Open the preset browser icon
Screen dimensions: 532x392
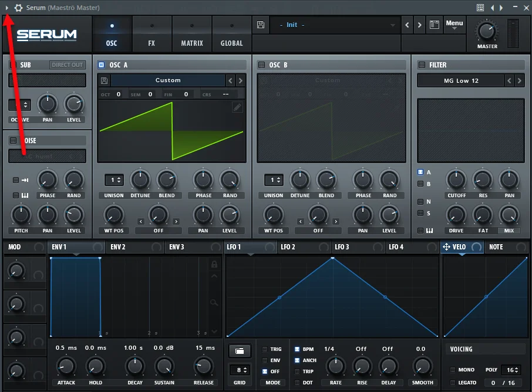pyautogui.click(x=435, y=25)
